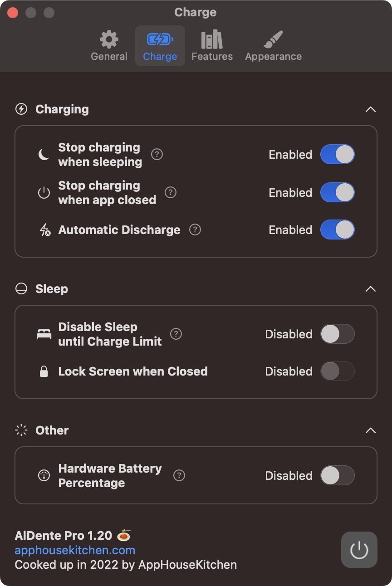Viewport: 392px width, 586px height.
Task: Open the apphousekitchen.com link
Action: pos(75,550)
